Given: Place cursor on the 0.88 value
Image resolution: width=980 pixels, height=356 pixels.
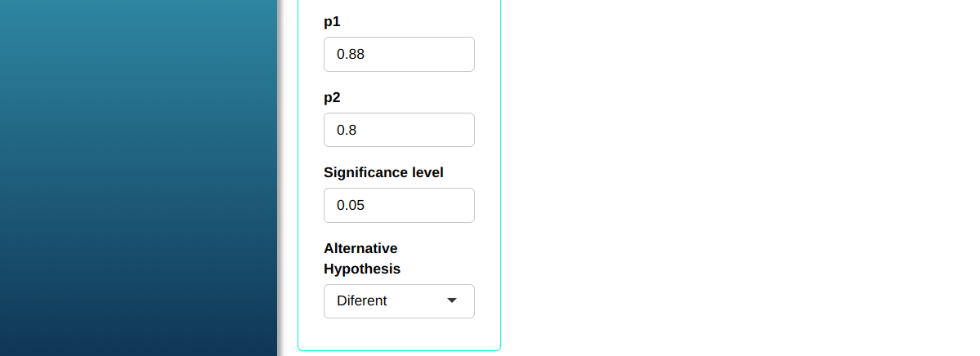Looking at the screenshot, I should [x=351, y=55].
